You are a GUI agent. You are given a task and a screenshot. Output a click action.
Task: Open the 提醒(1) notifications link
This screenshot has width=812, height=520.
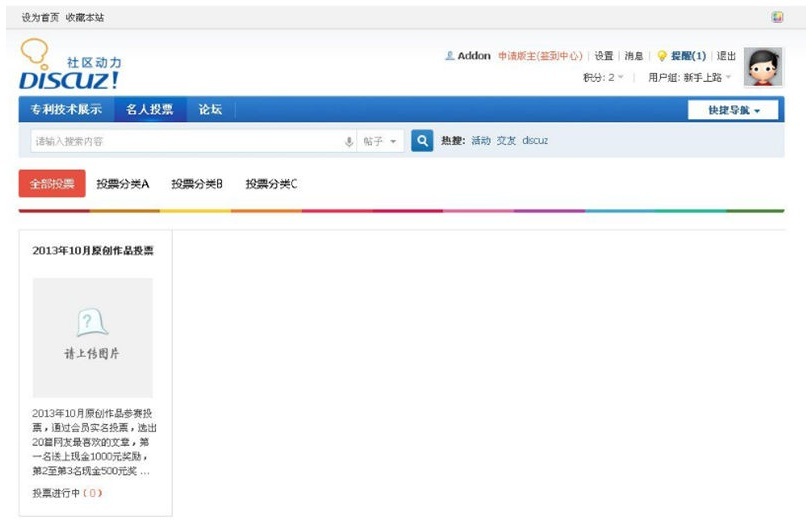coord(688,56)
